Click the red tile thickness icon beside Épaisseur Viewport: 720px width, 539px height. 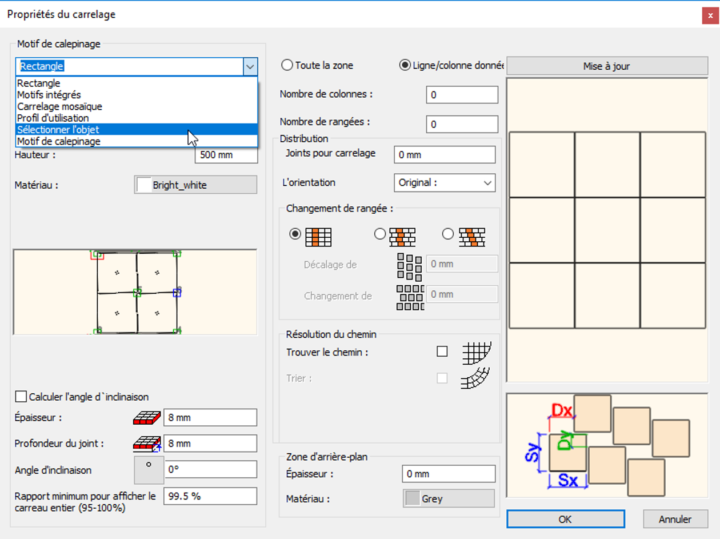coord(147,417)
